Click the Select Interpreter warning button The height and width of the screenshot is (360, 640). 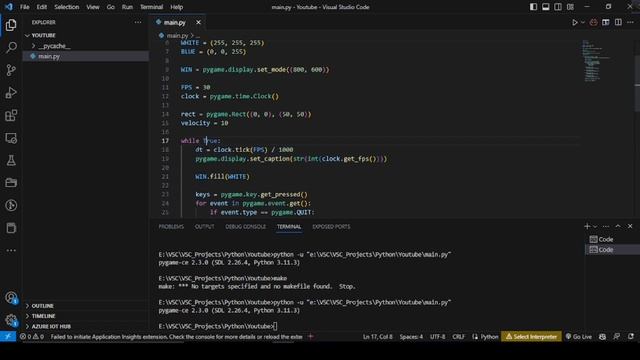(x=531, y=337)
